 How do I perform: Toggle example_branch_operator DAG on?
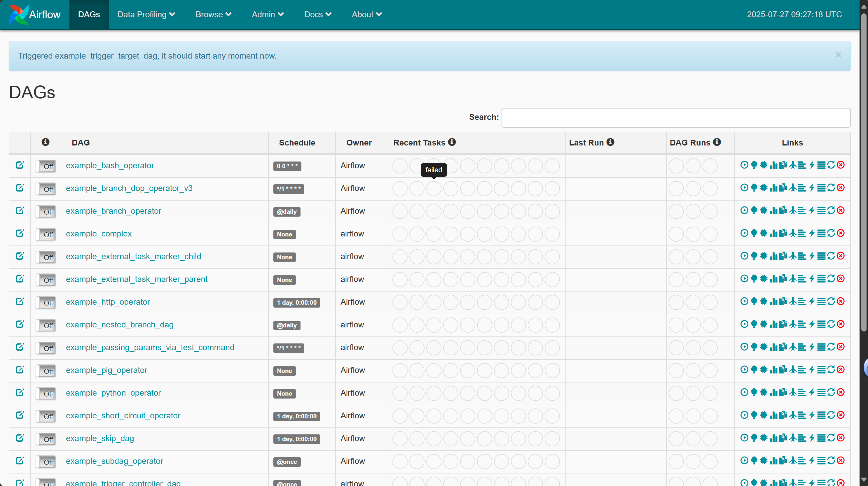46,211
